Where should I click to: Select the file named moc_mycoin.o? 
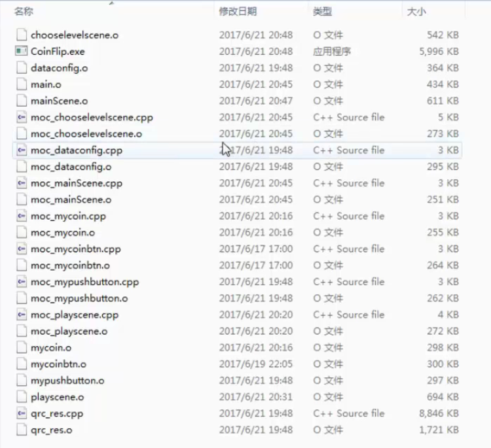pyautogui.click(x=63, y=232)
